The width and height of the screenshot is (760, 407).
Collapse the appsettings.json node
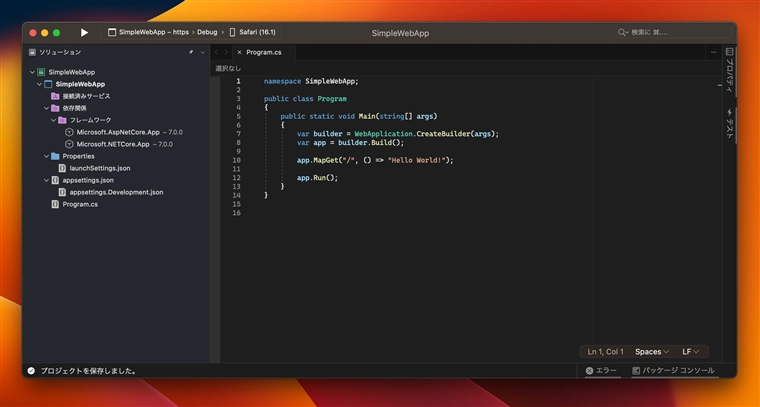[47, 180]
